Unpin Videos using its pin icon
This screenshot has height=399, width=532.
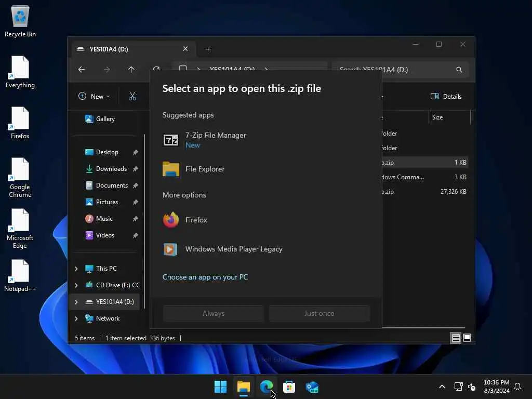(136, 235)
